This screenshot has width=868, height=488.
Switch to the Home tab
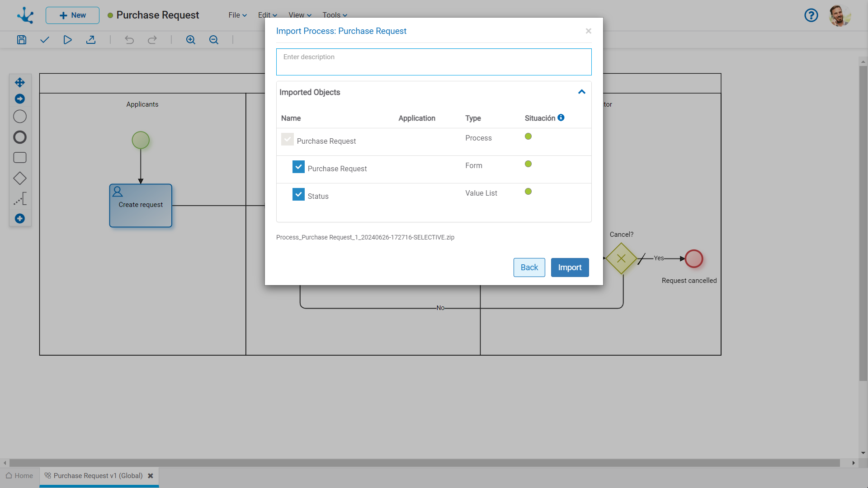pyautogui.click(x=19, y=476)
